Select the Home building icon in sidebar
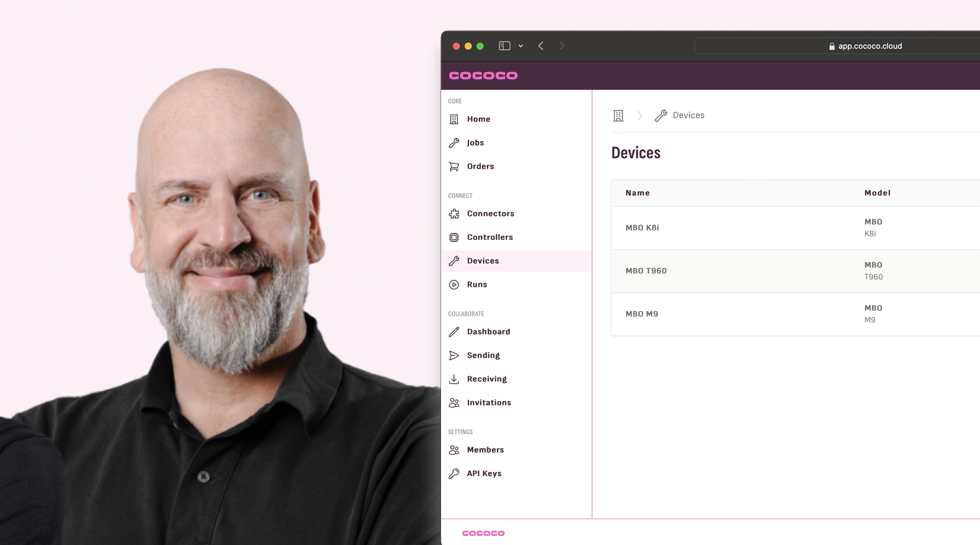 [454, 118]
